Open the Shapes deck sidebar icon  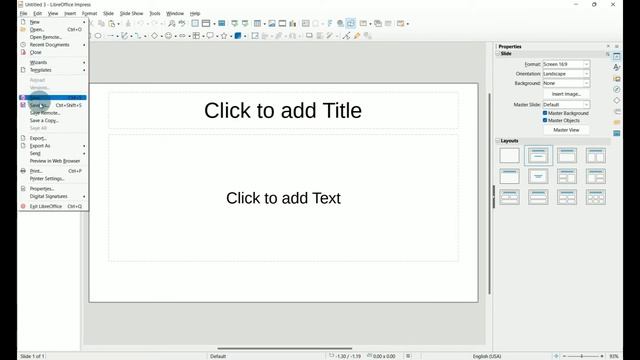(x=617, y=100)
